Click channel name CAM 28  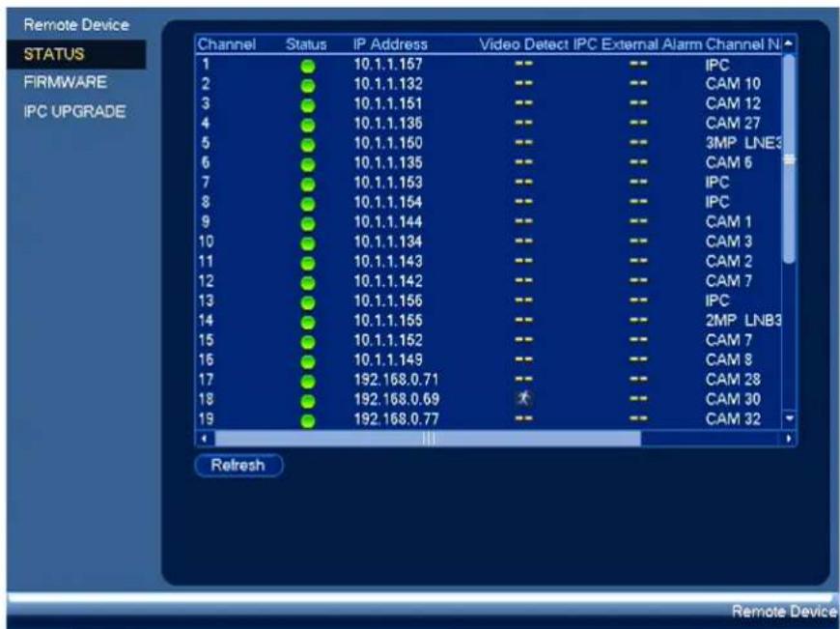pyautogui.click(x=733, y=380)
